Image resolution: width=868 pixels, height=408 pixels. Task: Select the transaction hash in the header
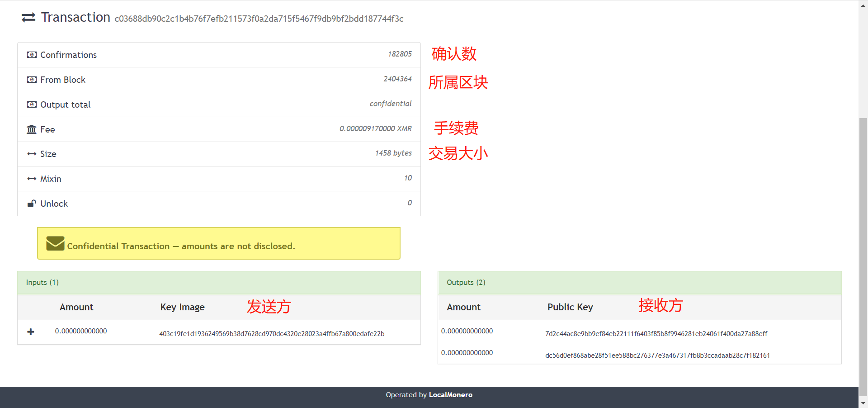259,19
